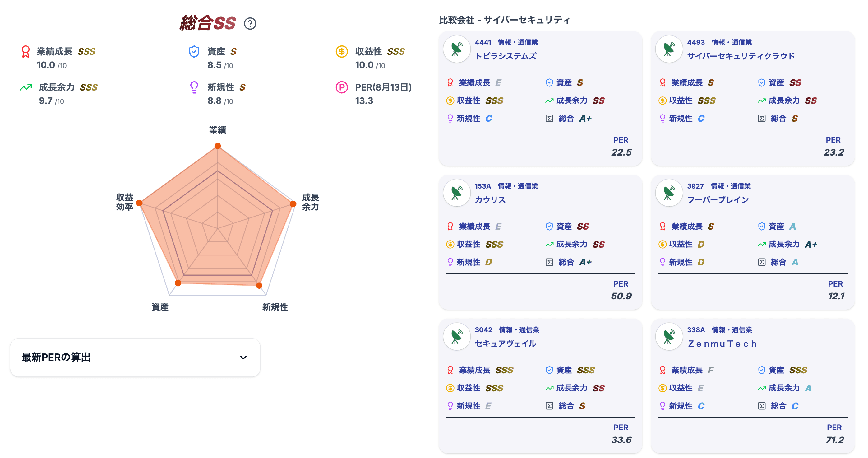Select the 資産 shield icon
The width and height of the screenshot is (868, 458).
coord(194,51)
